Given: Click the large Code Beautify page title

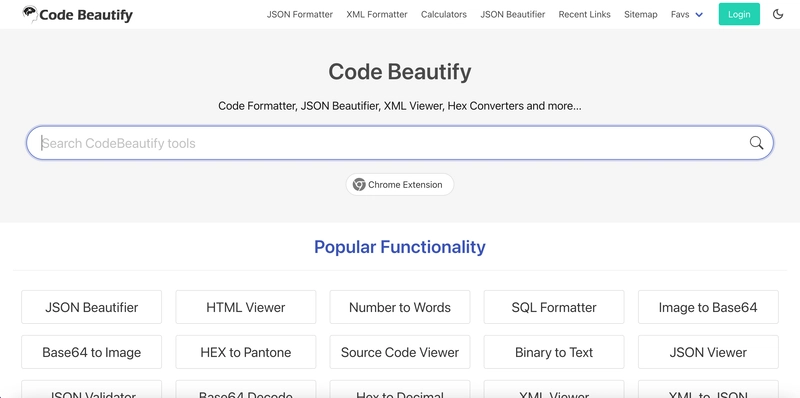Looking at the screenshot, I should tap(399, 71).
